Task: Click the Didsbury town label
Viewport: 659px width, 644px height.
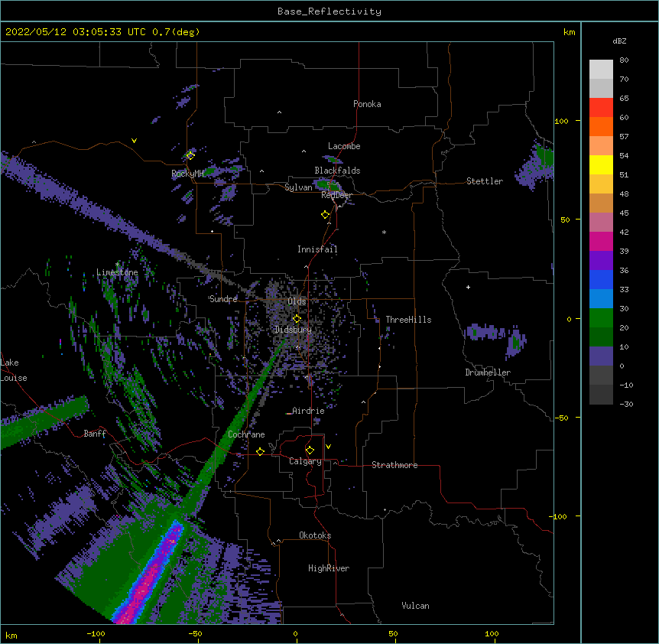Action: [x=293, y=330]
